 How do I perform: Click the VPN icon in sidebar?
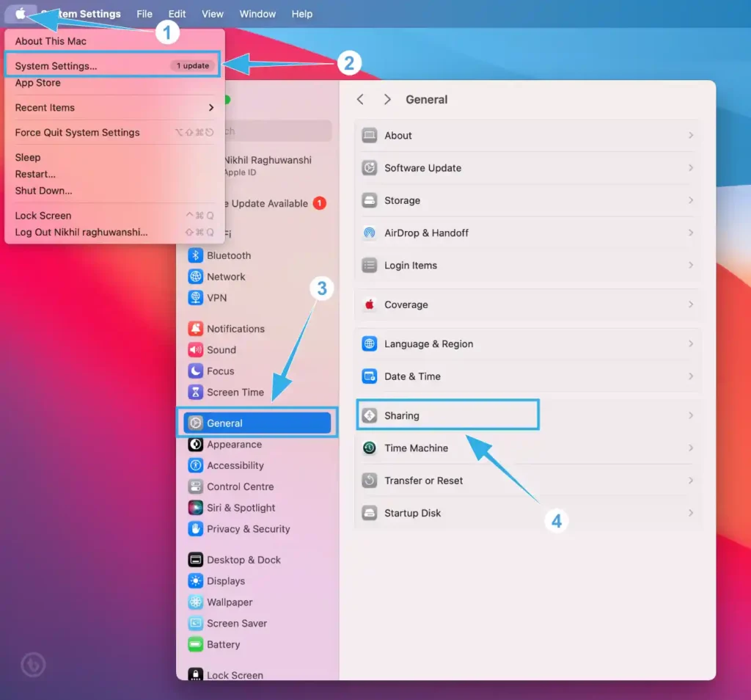click(195, 297)
